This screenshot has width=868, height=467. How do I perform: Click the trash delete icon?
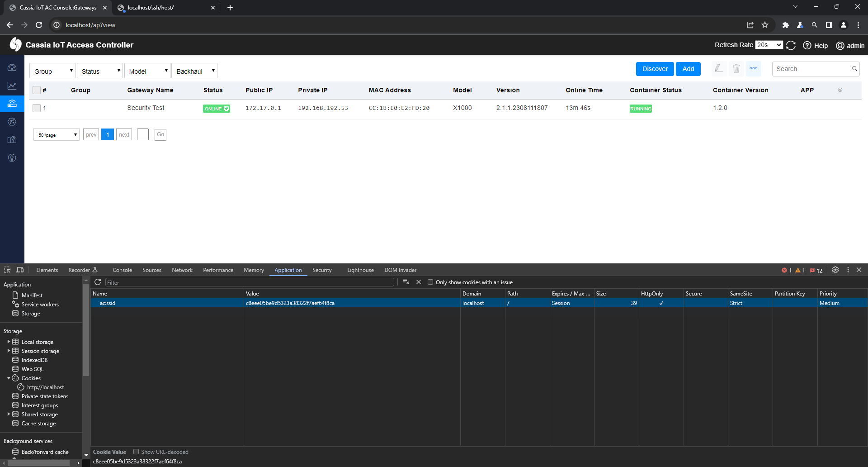pos(736,69)
